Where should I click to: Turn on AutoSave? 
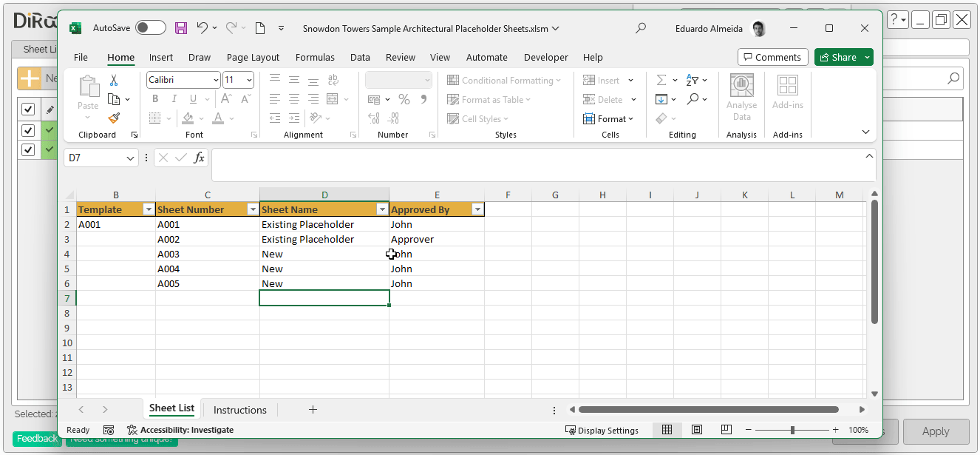point(150,27)
